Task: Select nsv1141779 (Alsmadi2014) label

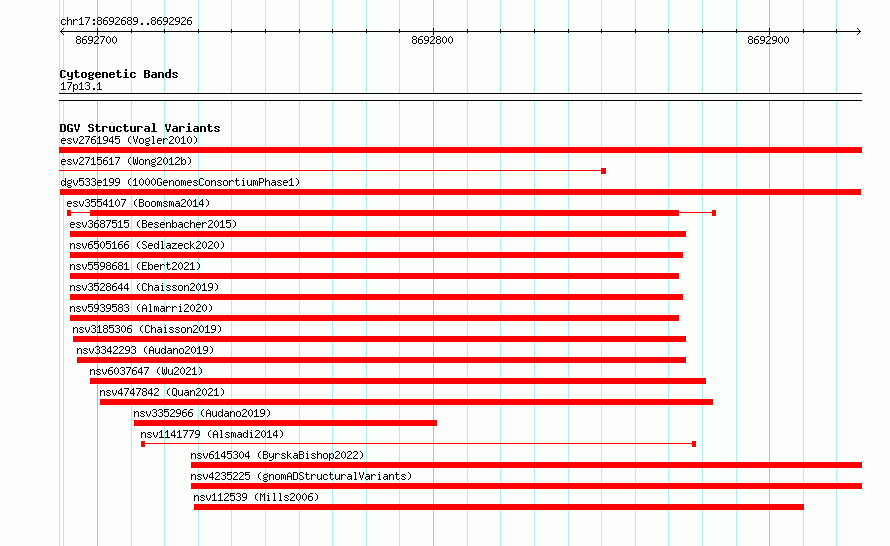Action: click(x=212, y=434)
